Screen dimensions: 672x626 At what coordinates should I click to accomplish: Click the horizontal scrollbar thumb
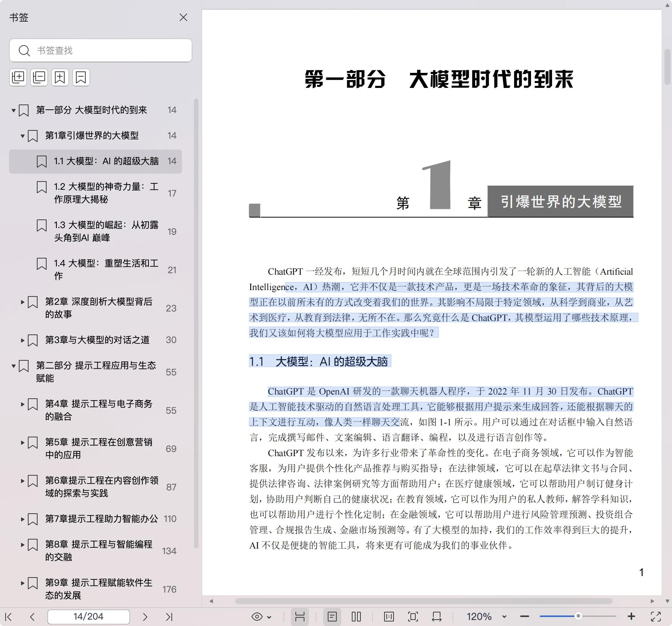[424, 601]
